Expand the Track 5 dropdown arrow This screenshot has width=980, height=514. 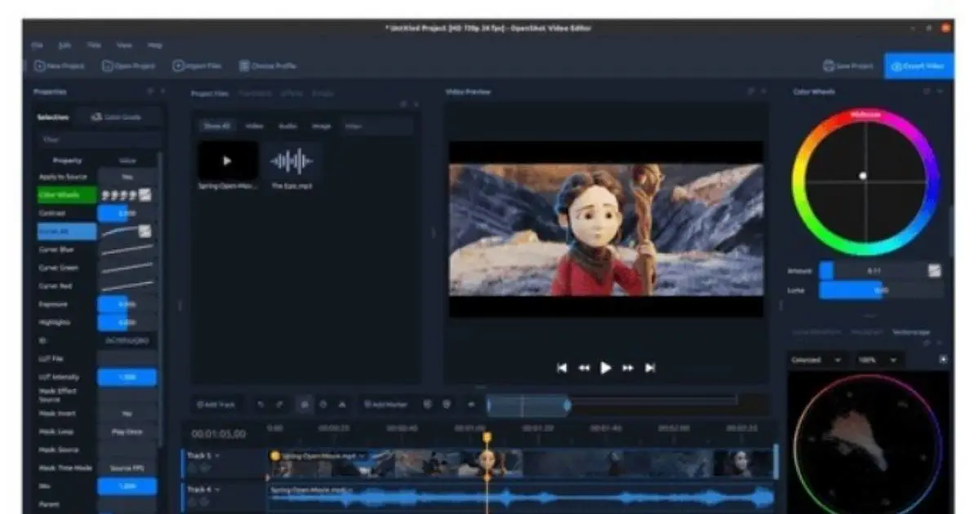pos(217,455)
